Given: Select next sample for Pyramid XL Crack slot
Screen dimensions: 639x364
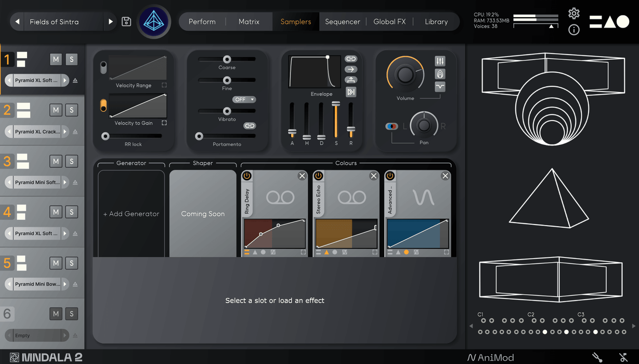Looking at the screenshot, I should coord(65,132).
